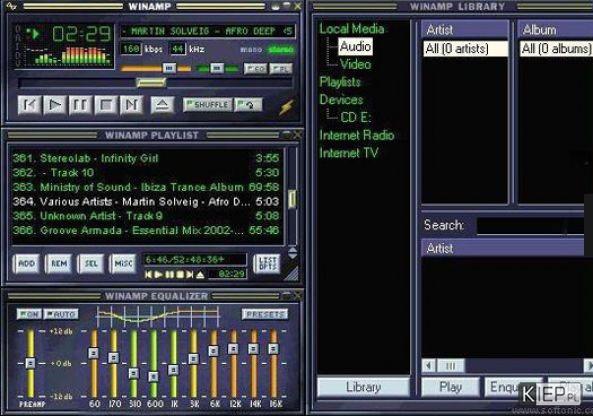The height and width of the screenshot is (416, 593).
Task: Click mini Next button in playlist window
Action: (x=189, y=275)
